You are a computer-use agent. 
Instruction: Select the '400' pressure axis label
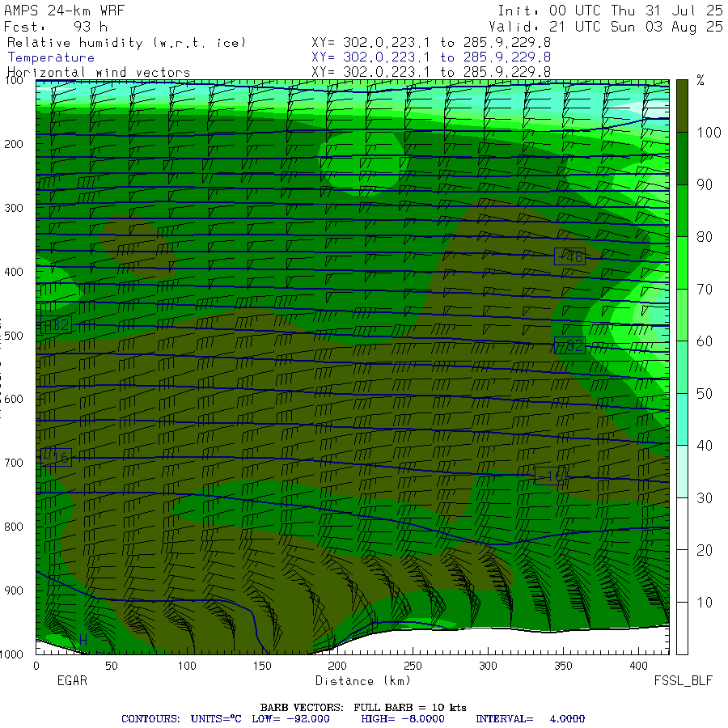[14, 272]
